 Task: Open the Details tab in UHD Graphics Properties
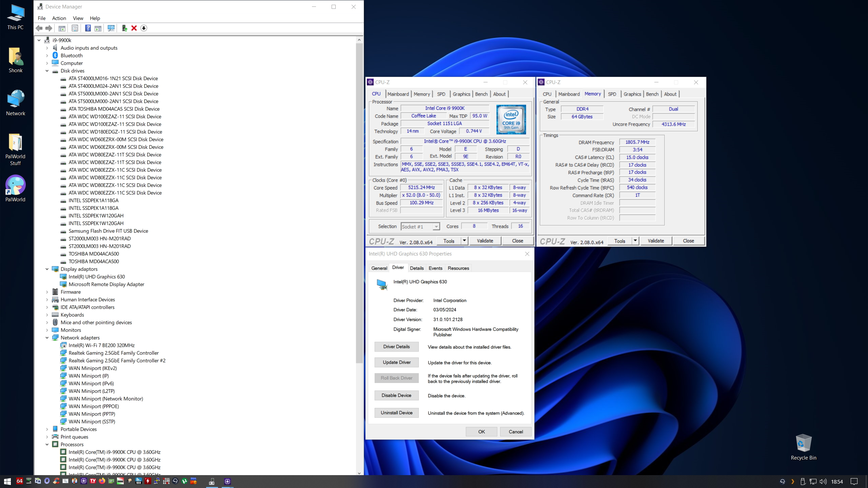(x=417, y=268)
